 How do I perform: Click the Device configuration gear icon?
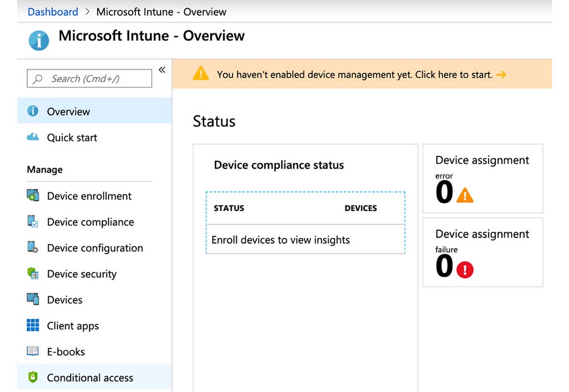33,247
